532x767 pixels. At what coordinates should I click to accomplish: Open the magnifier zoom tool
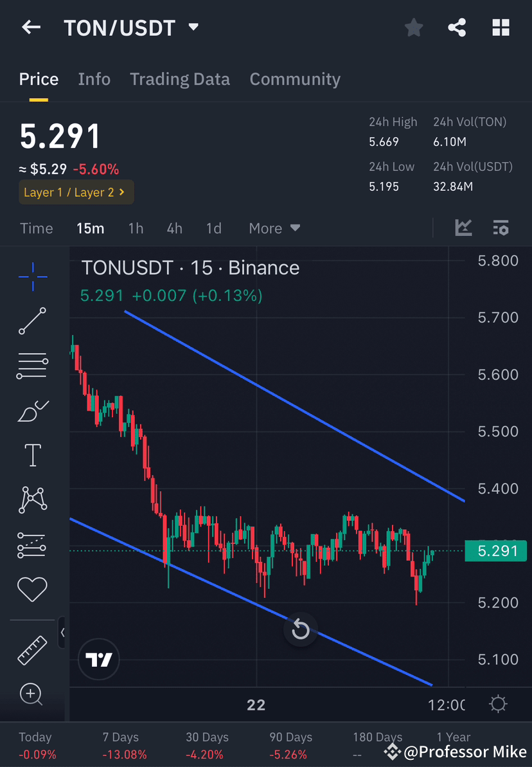pos(32,694)
